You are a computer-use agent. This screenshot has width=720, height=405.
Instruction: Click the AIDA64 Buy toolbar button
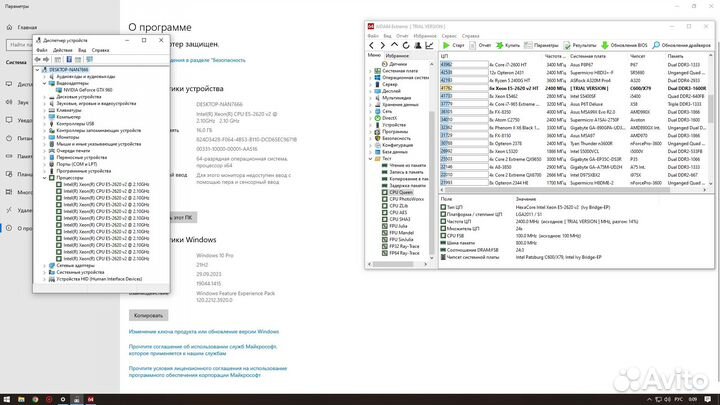click(508, 45)
